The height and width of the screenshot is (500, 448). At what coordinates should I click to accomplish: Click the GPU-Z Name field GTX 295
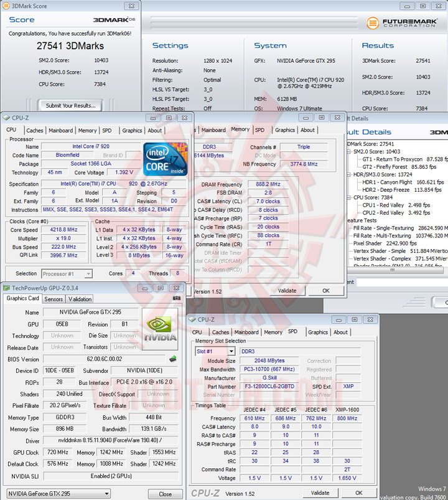point(90,312)
